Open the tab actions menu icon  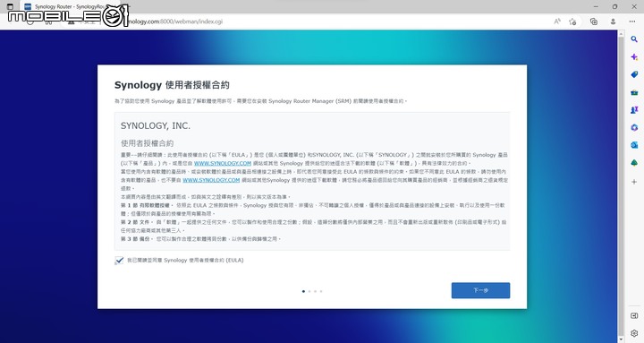(x=10, y=6)
